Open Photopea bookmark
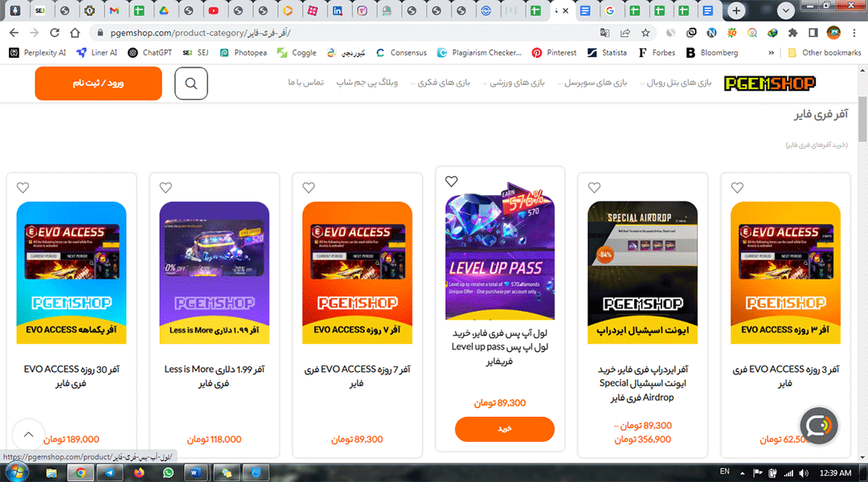The width and height of the screenshot is (868, 482). point(243,52)
